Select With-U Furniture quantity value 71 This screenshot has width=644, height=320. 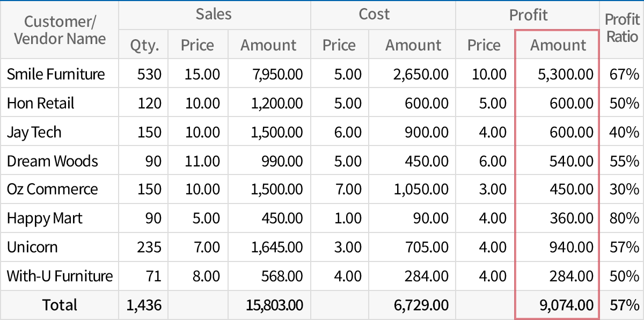click(152, 276)
